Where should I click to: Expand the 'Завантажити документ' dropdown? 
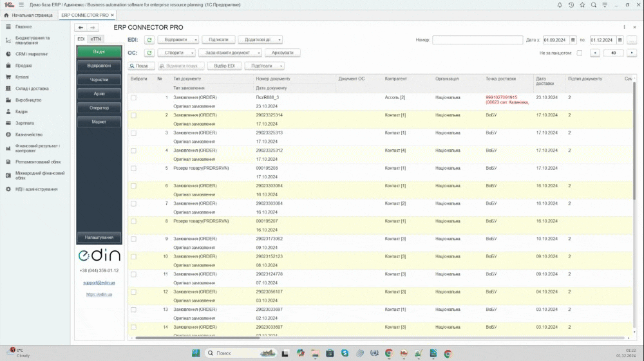coord(230,53)
